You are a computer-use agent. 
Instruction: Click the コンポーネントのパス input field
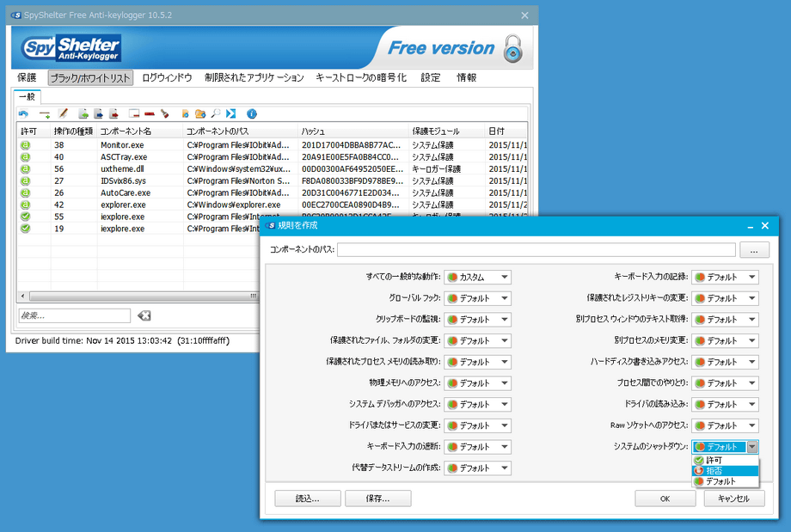537,249
